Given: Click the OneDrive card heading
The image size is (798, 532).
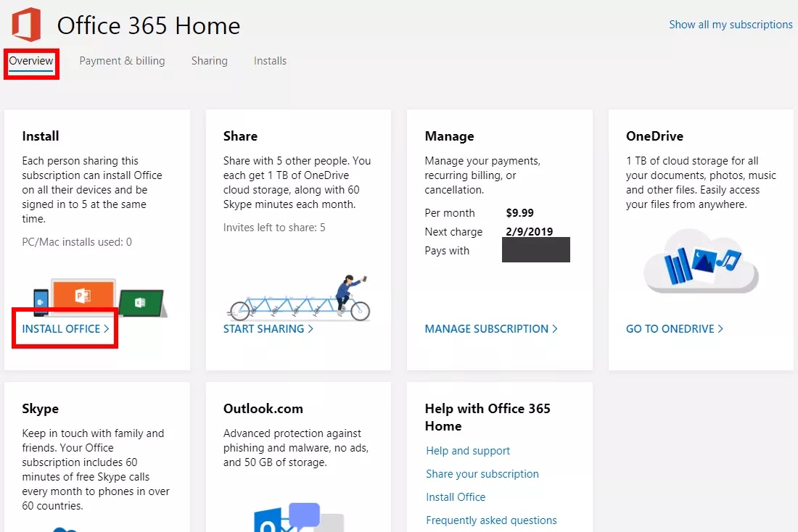Looking at the screenshot, I should point(654,136).
